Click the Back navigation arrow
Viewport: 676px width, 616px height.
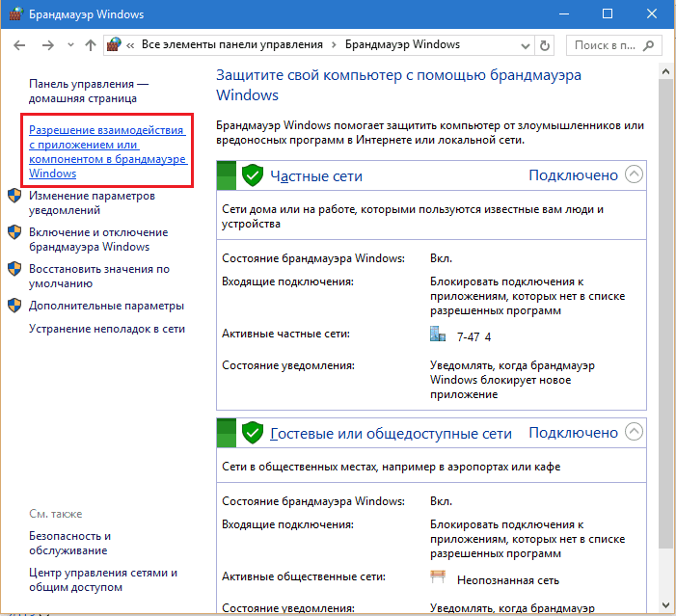(x=19, y=45)
